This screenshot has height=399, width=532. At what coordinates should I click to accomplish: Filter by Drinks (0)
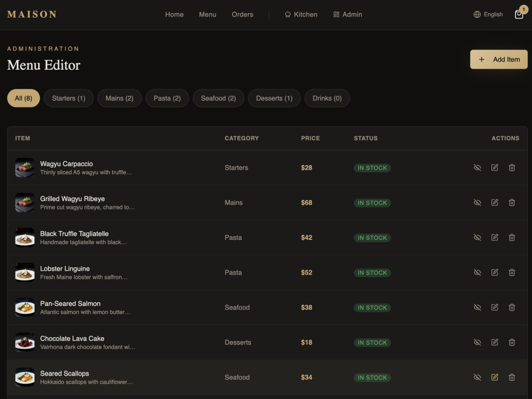[x=327, y=98]
